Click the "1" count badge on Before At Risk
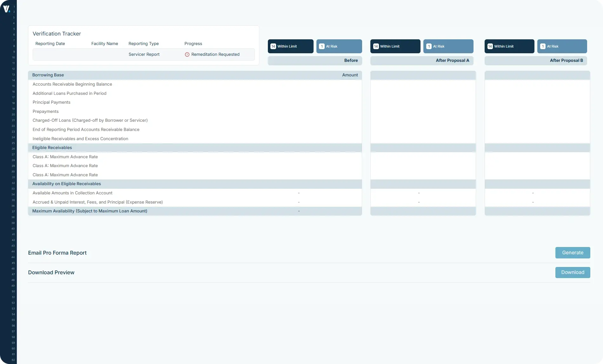Viewport: 603px width, 364px height. (321, 46)
